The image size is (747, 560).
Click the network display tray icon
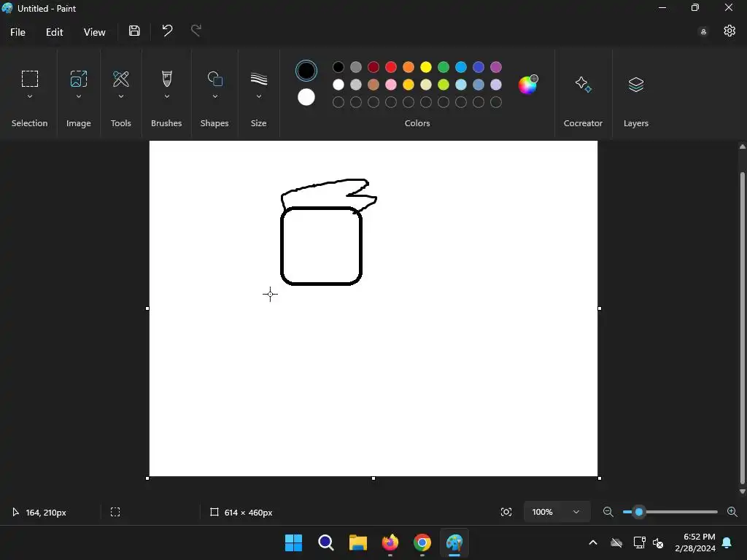[x=639, y=542]
